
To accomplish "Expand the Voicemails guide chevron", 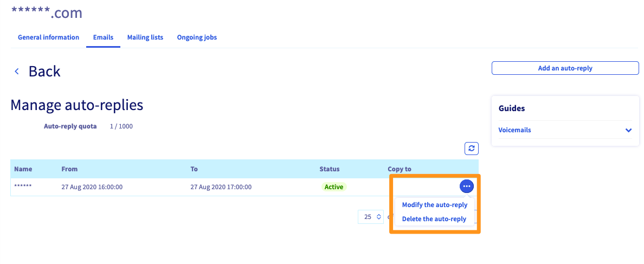I will [628, 131].
